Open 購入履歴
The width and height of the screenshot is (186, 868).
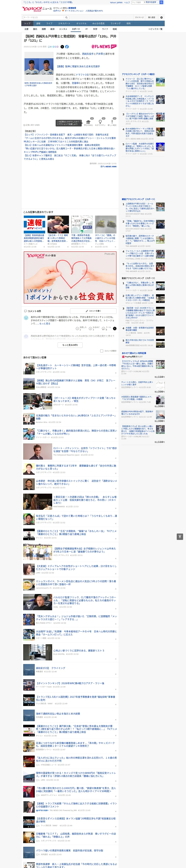pyautogui.click(x=152, y=18)
